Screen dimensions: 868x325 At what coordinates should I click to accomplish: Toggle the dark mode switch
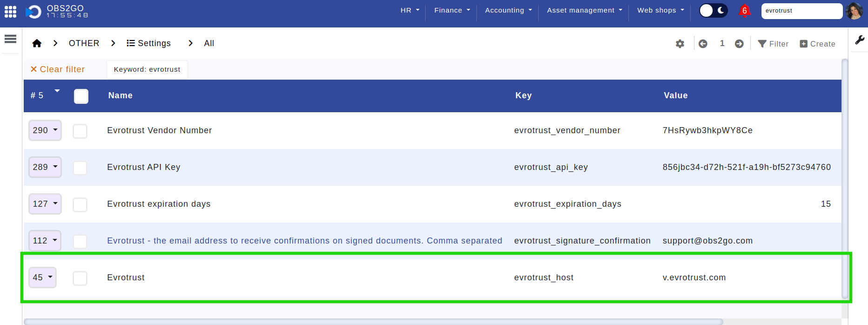714,11
